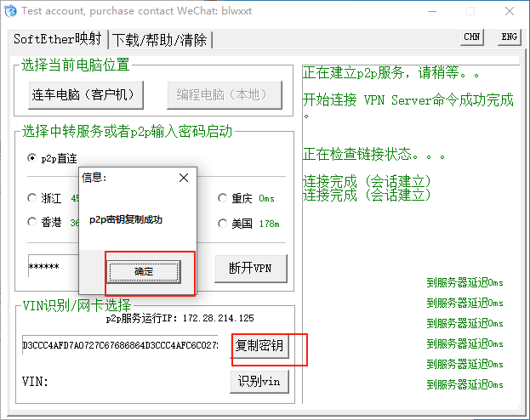Click 断开VPN to disconnect
The image size is (530, 420).
pyautogui.click(x=250, y=268)
